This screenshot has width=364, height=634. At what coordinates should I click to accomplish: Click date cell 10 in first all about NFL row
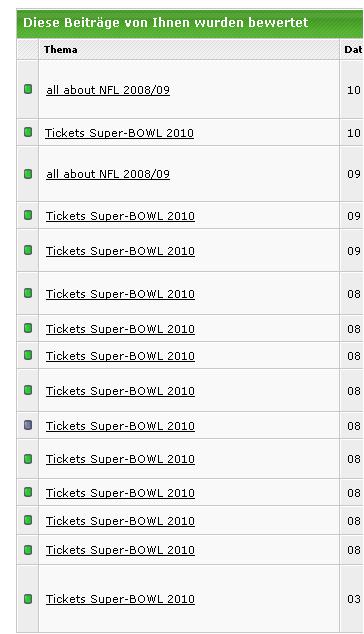point(353,90)
